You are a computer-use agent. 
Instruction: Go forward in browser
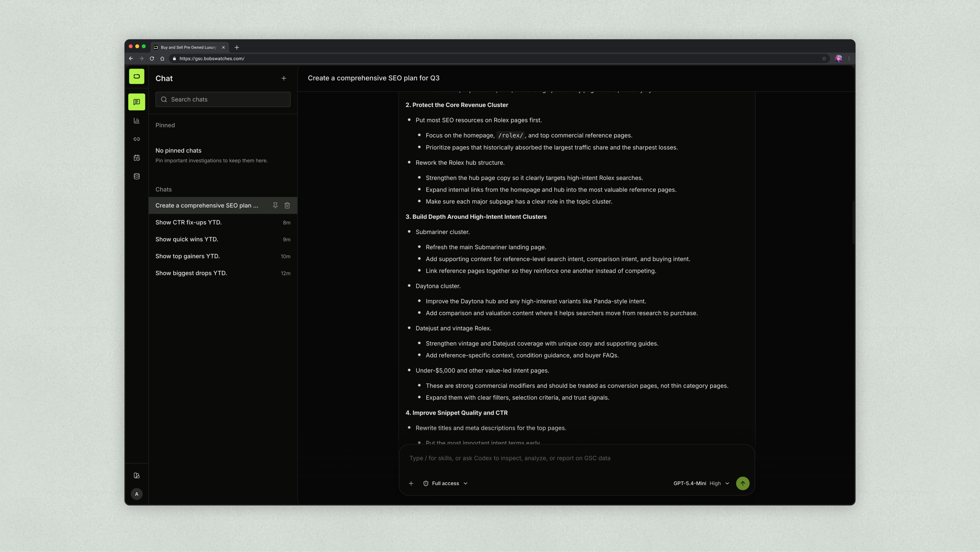pyautogui.click(x=142, y=59)
